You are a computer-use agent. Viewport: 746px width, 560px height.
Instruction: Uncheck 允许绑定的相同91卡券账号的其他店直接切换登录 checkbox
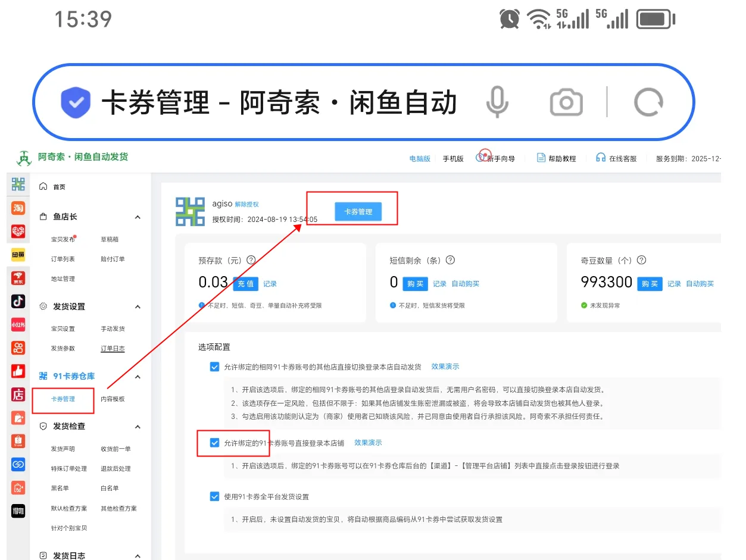[215, 367]
